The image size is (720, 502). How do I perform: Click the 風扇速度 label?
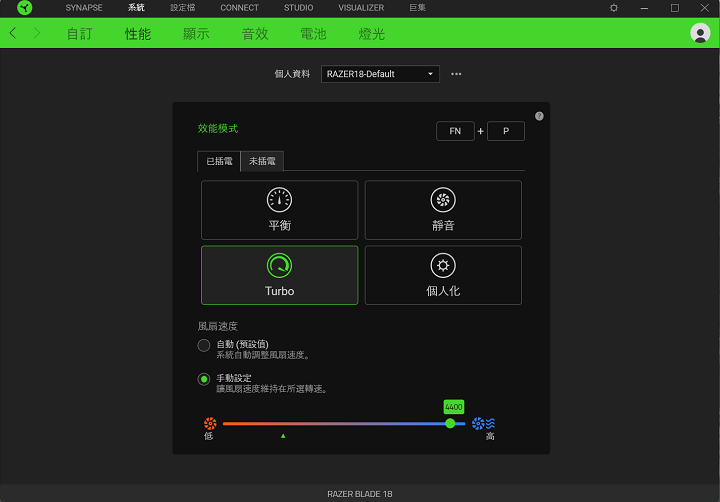[218, 326]
